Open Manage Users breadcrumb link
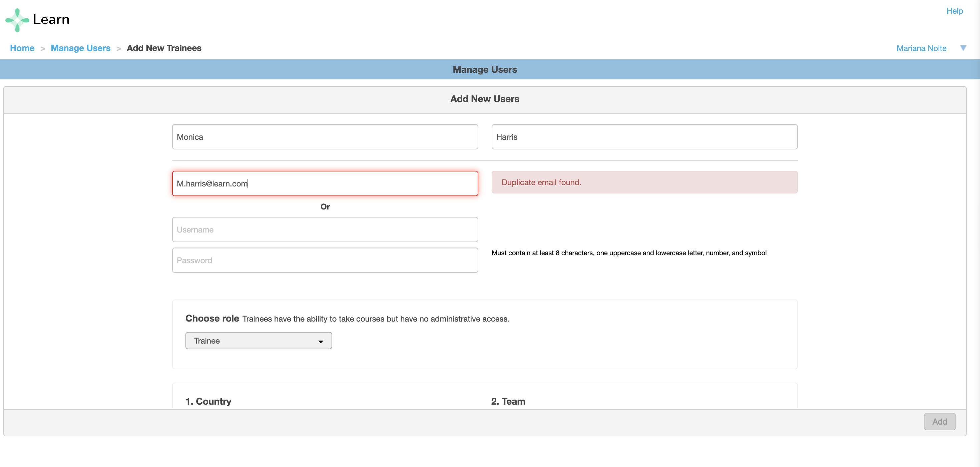 coord(81,48)
